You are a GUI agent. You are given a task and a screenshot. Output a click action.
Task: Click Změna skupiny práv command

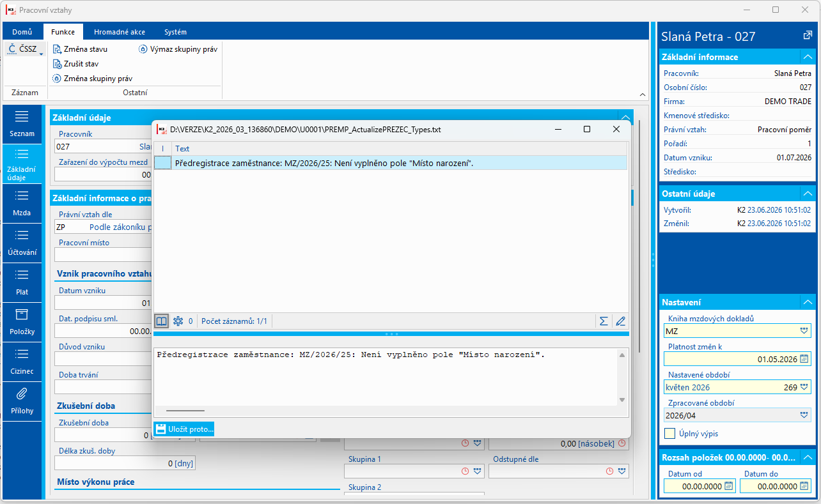(92, 79)
